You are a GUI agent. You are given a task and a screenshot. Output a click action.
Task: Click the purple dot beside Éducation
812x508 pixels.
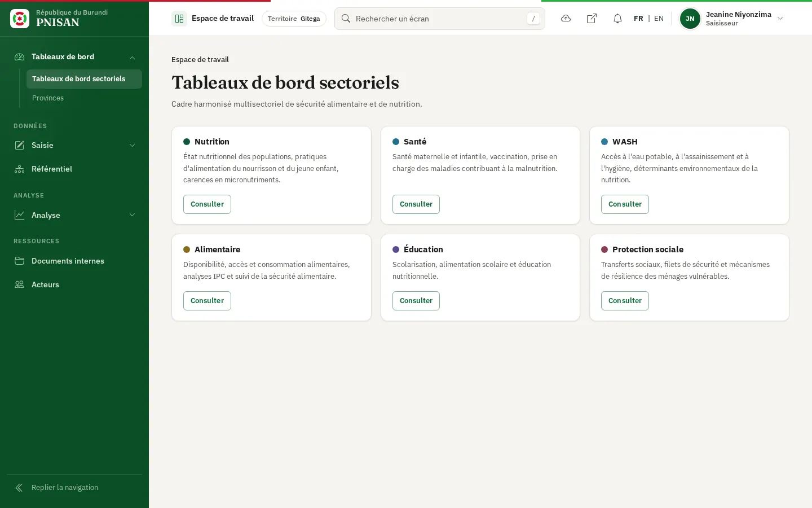point(396,249)
